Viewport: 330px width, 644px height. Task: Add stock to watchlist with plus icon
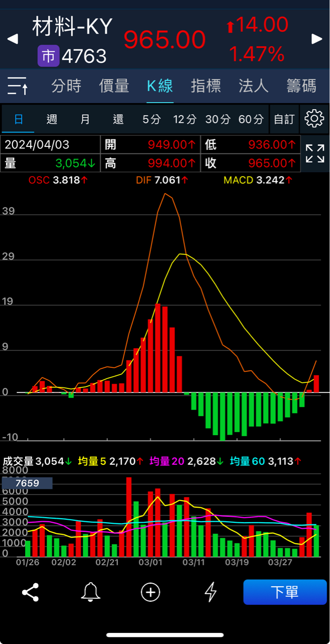click(150, 592)
